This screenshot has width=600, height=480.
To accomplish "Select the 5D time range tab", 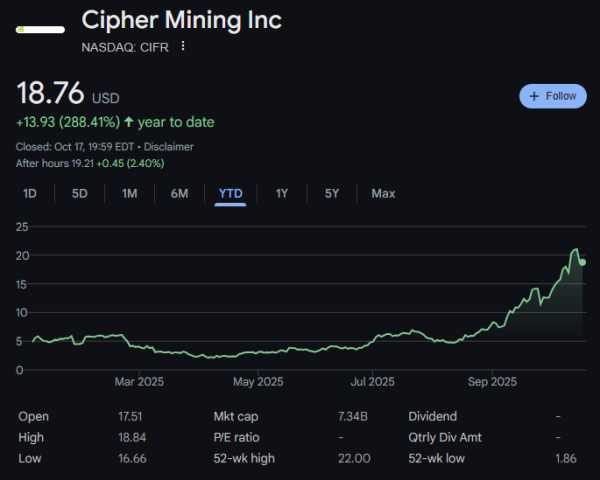I will point(80,193).
